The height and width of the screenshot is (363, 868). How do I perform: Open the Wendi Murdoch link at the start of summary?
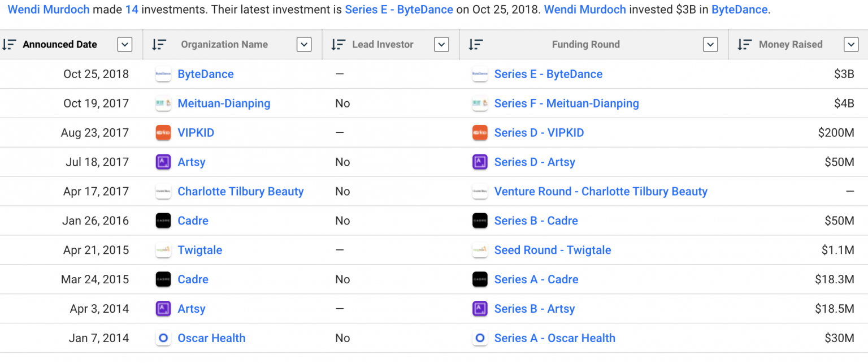[x=49, y=10]
